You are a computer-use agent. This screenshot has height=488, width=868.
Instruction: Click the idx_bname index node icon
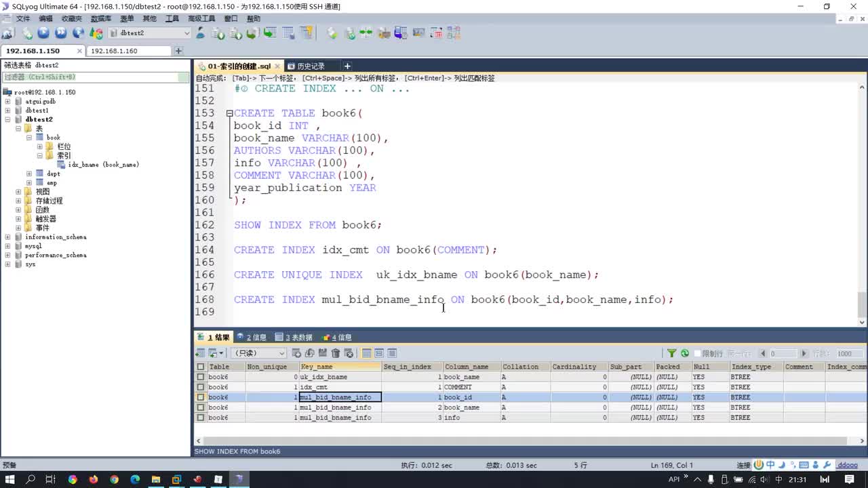coord(62,165)
